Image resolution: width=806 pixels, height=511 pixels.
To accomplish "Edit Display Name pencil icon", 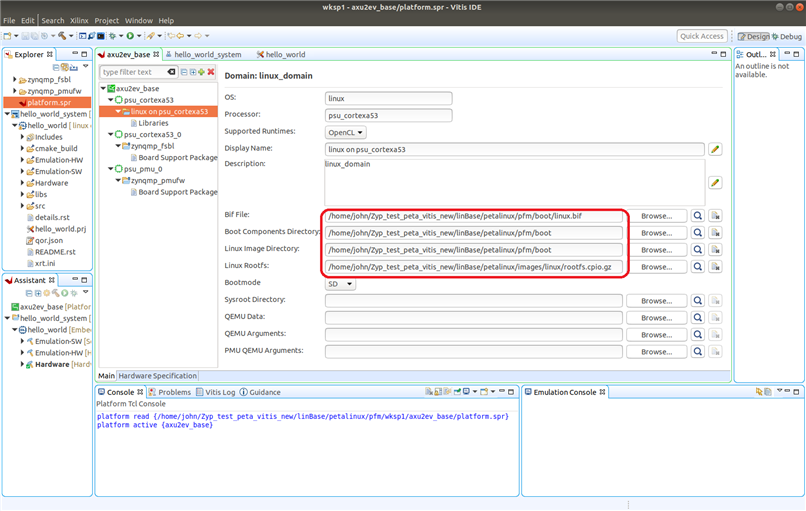I will (x=715, y=149).
